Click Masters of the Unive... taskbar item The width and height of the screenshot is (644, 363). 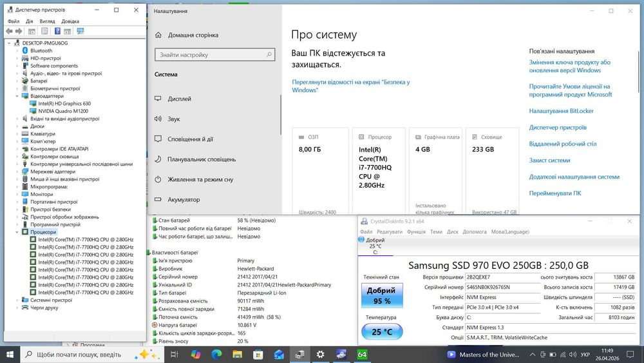click(484, 355)
